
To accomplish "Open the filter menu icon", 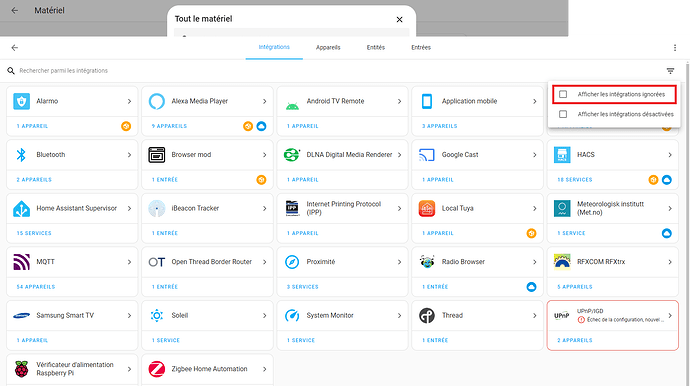I will pyautogui.click(x=670, y=71).
